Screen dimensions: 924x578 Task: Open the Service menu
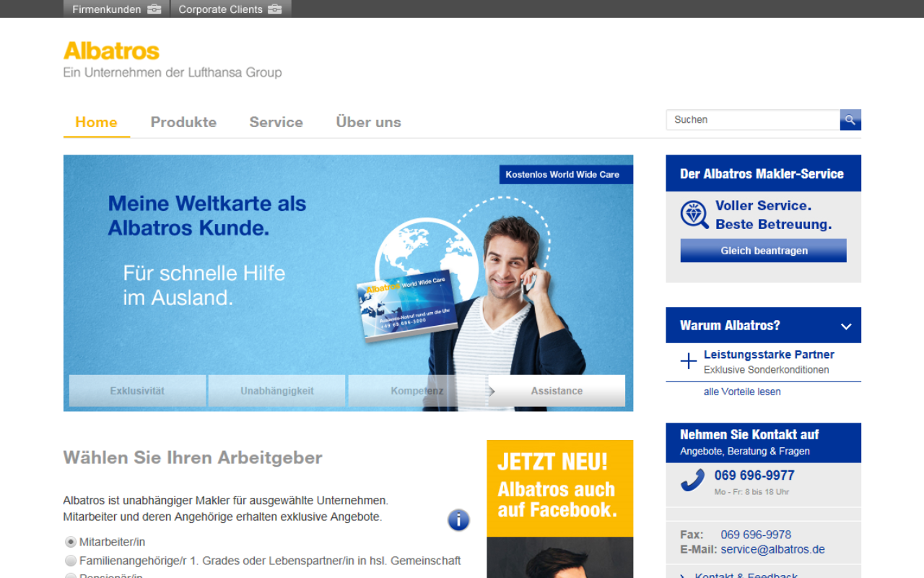276,122
